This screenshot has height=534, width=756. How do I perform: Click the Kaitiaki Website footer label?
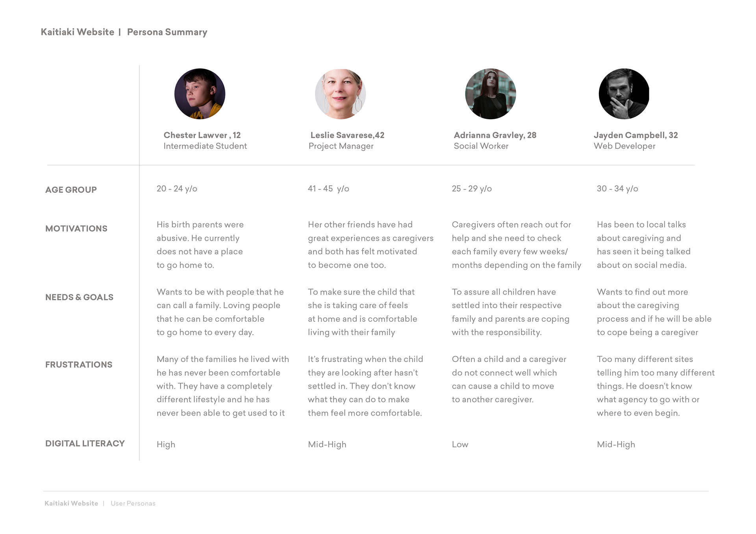tap(71, 503)
